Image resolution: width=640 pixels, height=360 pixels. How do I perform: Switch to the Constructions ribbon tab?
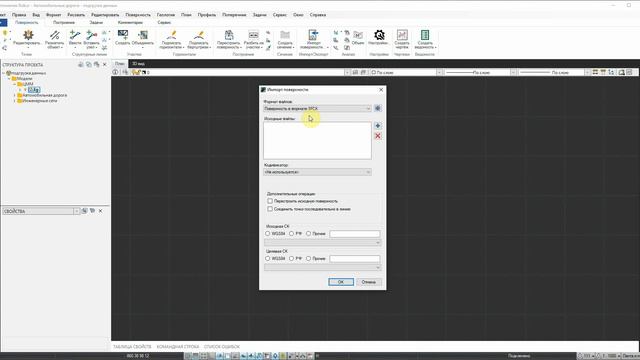point(64,22)
